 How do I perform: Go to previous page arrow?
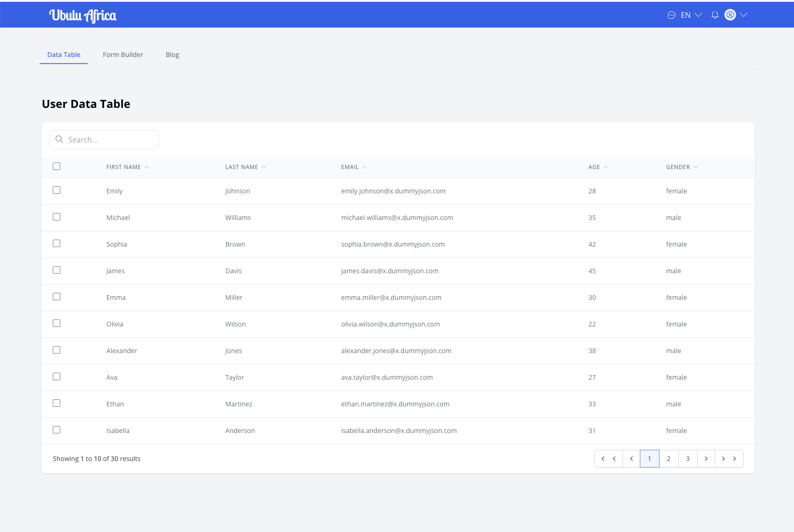tap(631, 459)
